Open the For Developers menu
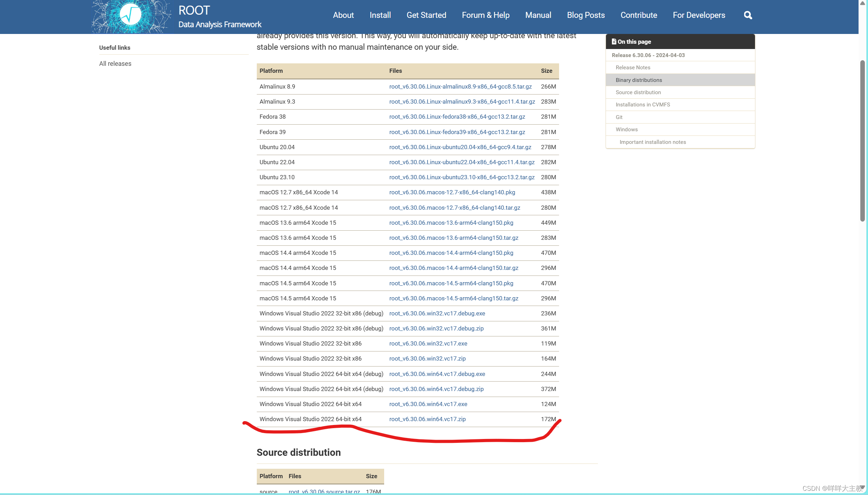This screenshot has width=868, height=495. tap(699, 15)
